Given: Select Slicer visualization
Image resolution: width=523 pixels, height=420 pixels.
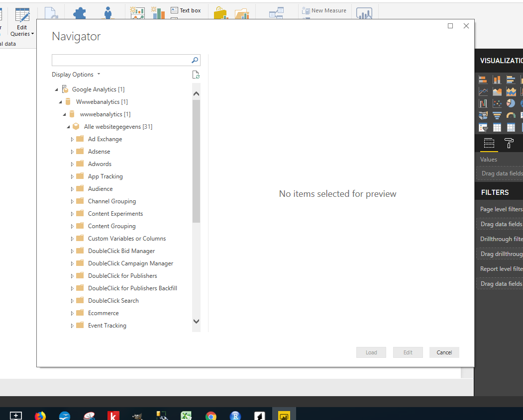Looking at the screenshot, I should (x=483, y=128).
